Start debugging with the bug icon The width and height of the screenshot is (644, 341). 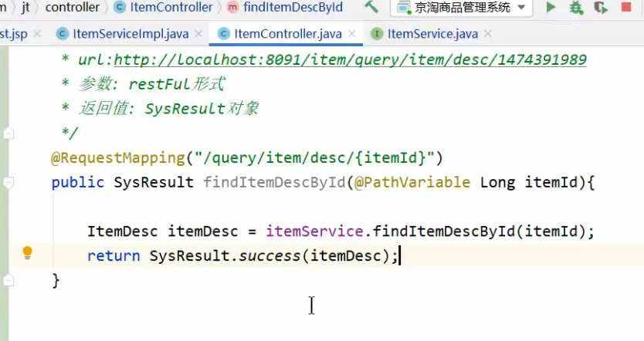tap(576, 8)
